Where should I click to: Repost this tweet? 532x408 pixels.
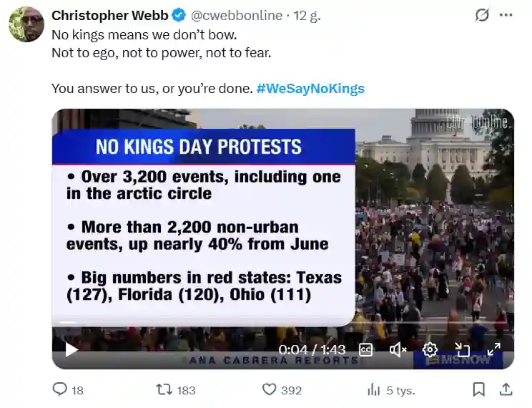[163, 389]
